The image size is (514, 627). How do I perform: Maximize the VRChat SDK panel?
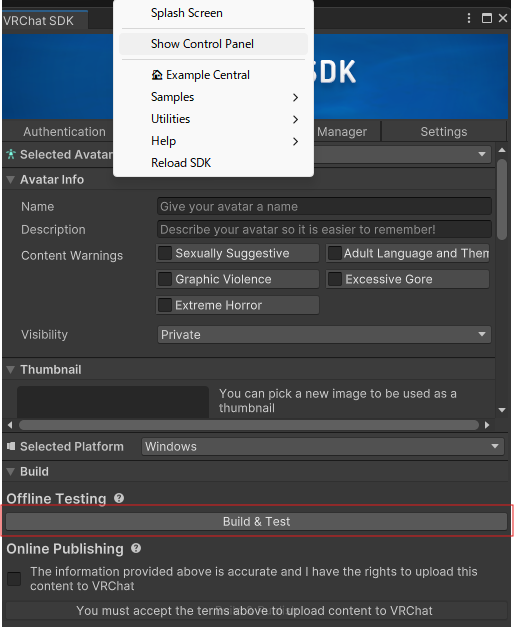pos(486,18)
